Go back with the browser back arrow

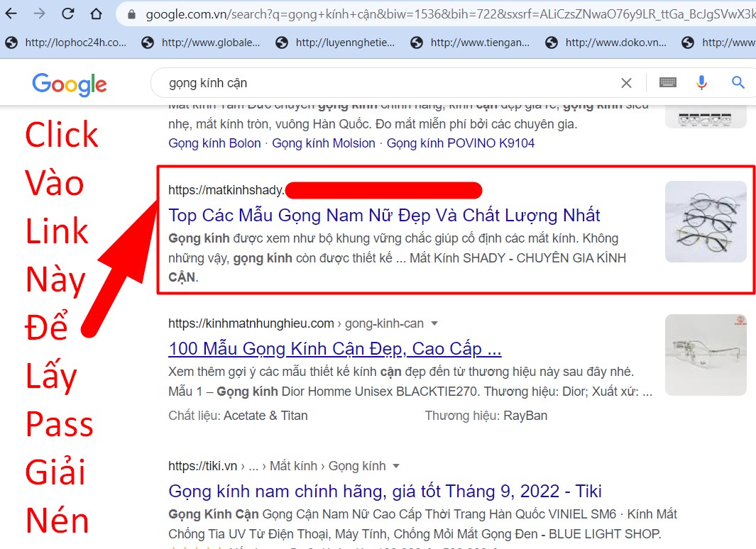coord(11,13)
